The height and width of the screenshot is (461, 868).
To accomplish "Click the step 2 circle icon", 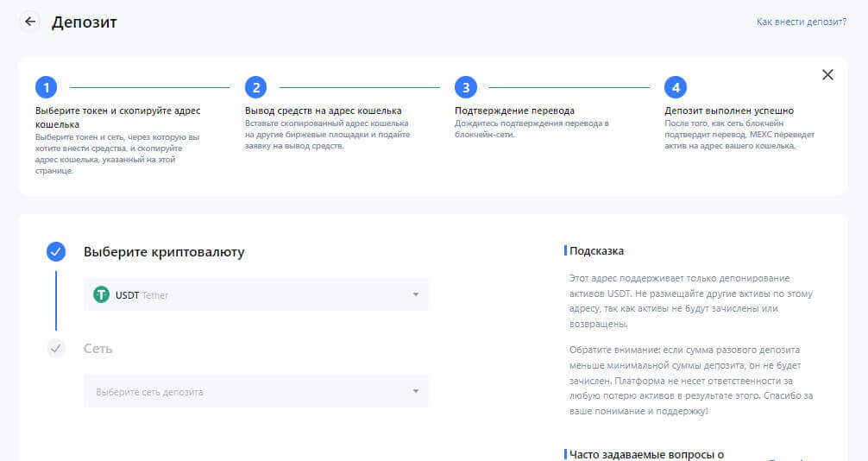I will (x=255, y=87).
